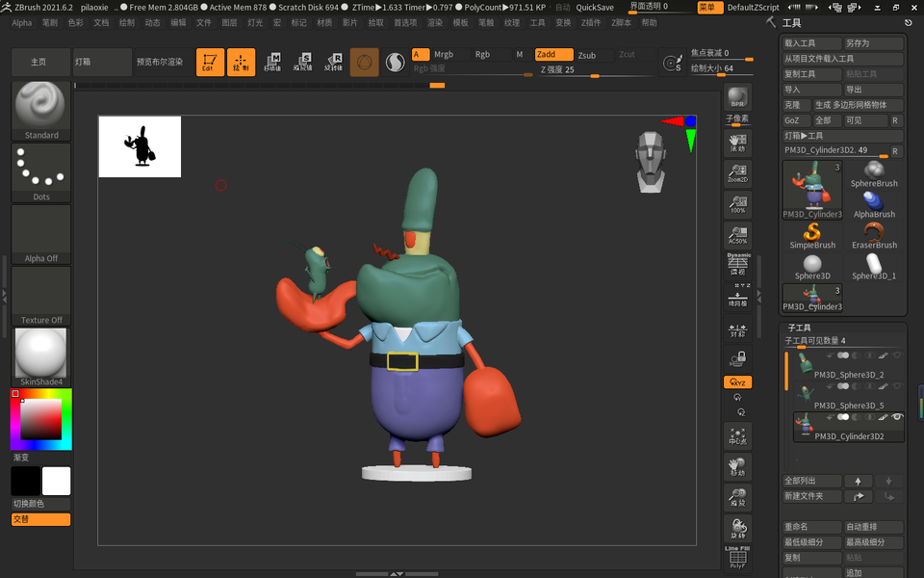This screenshot has height=578, width=924.
Task: Enable the Rgb channel button
Action: pyautogui.click(x=492, y=54)
